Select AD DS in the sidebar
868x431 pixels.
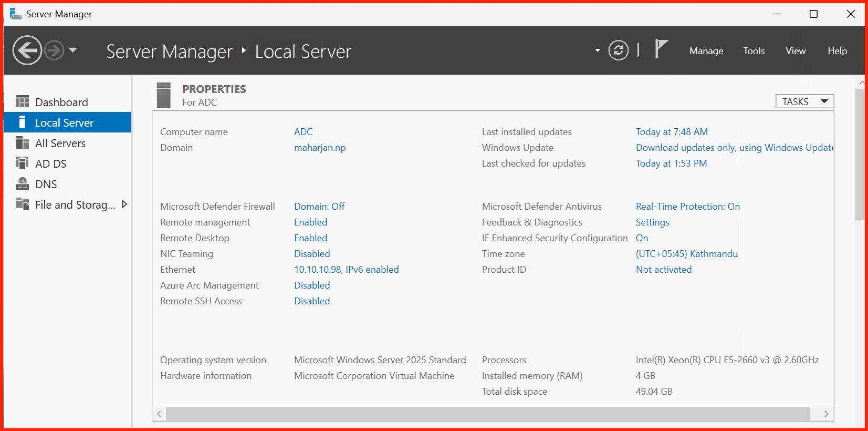[x=67, y=163]
